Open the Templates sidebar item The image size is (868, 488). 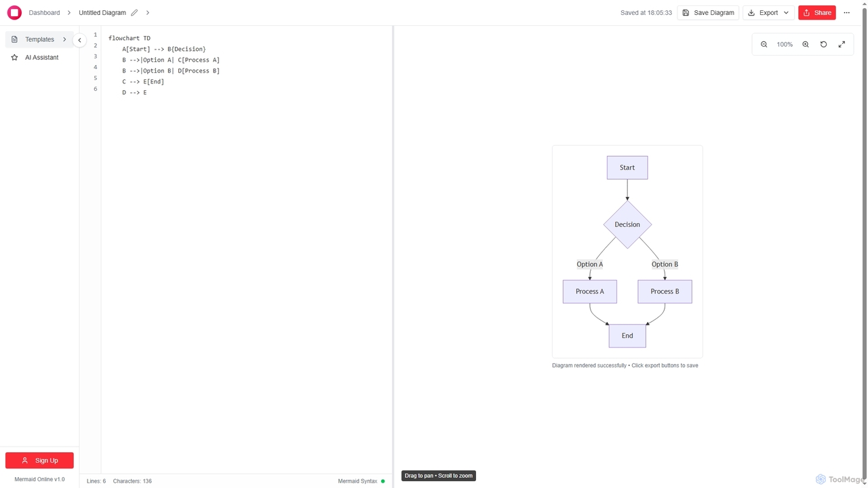coord(39,39)
